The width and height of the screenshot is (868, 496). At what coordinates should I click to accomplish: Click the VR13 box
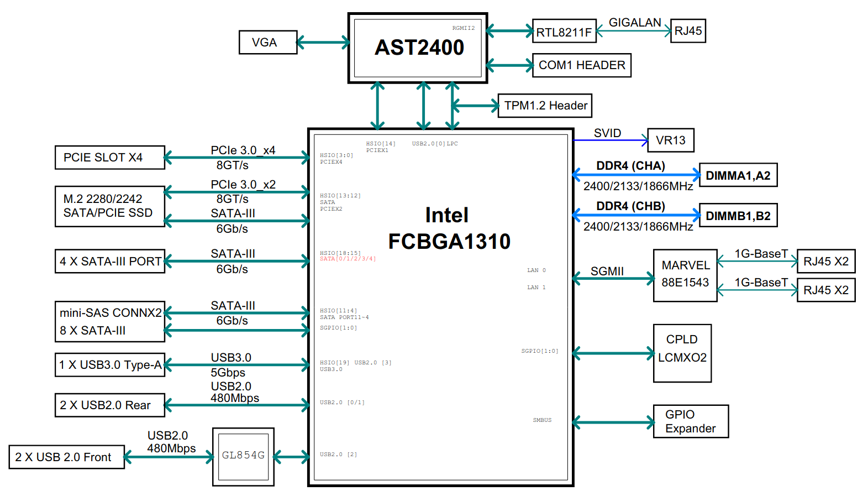click(x=670, y=140)
